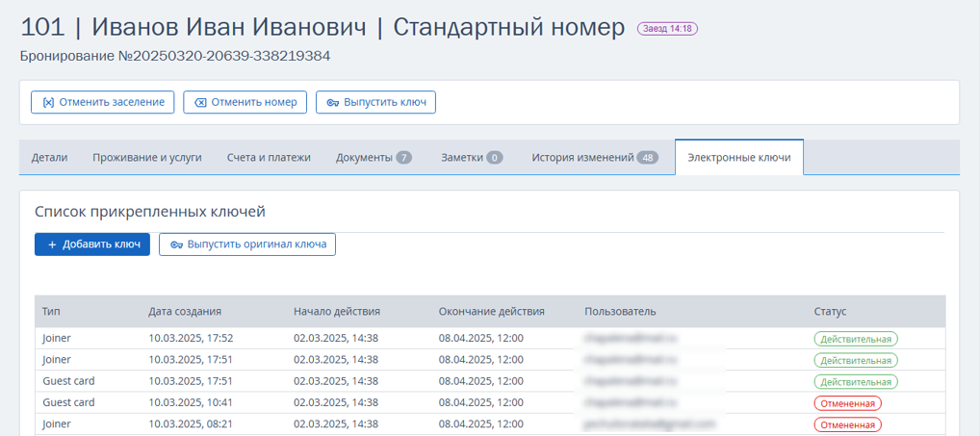Add a key with the Добавить ключ button

[x=91, y=244]
